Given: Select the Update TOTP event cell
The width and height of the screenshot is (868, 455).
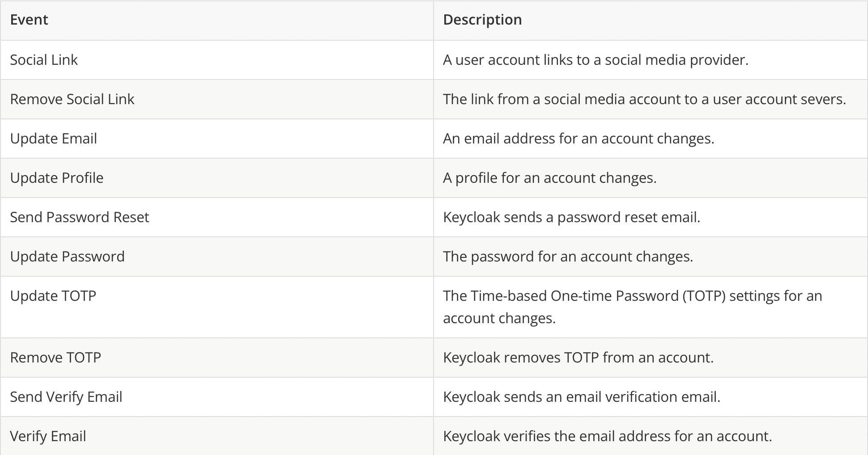Looking at the screenshot, I should [217, 307].
